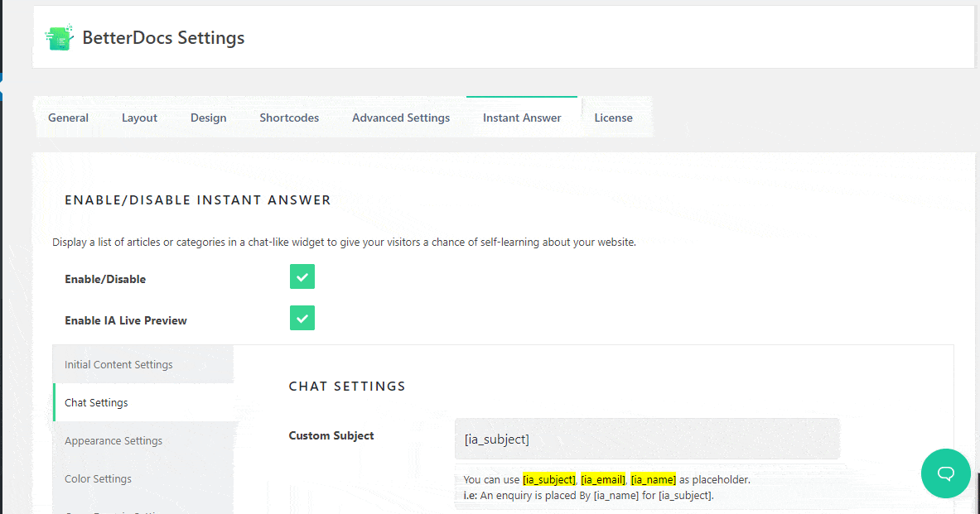Open the Advanced Settings tab

401,118
